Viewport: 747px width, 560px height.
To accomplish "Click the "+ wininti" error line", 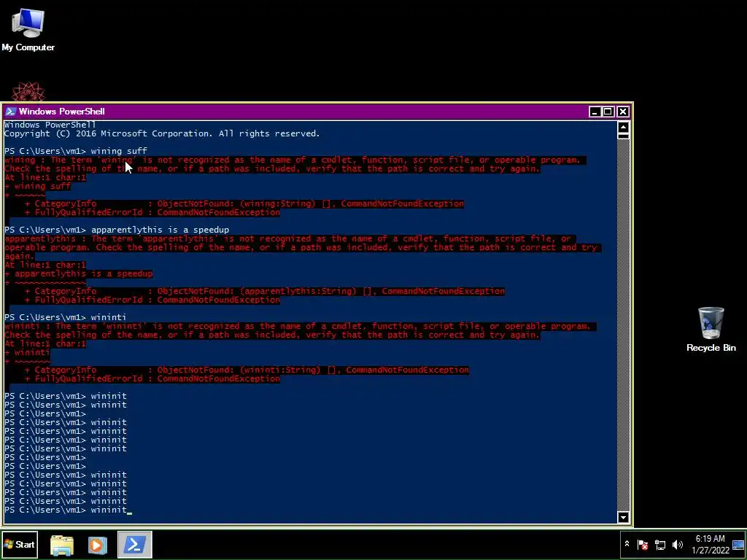I will point(27,352).
